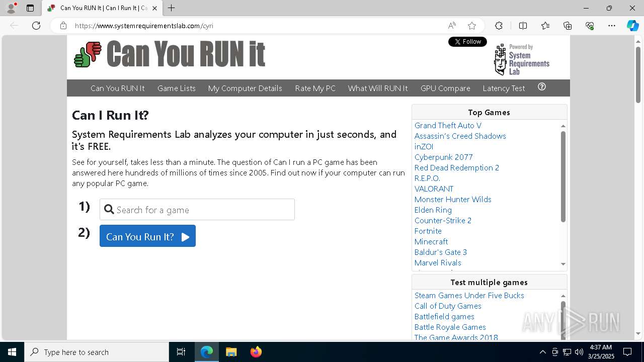Viewport: 644px width, 362px height.
Task: Open Marvel Rivals link
Action: [438, 262]
